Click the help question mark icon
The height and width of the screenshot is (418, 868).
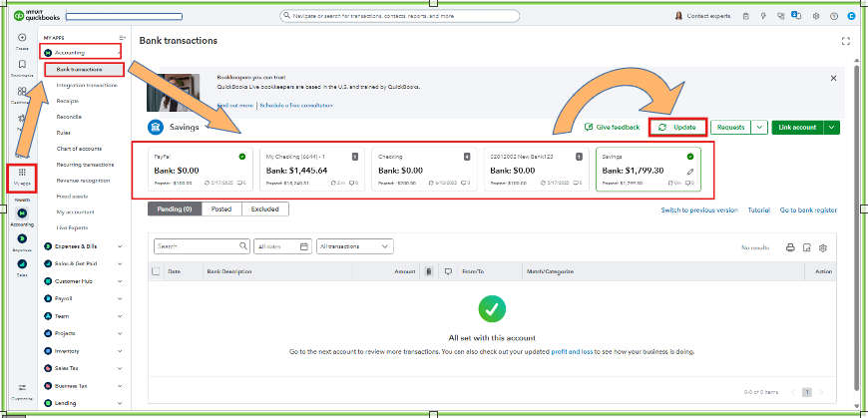click(834, 16)
